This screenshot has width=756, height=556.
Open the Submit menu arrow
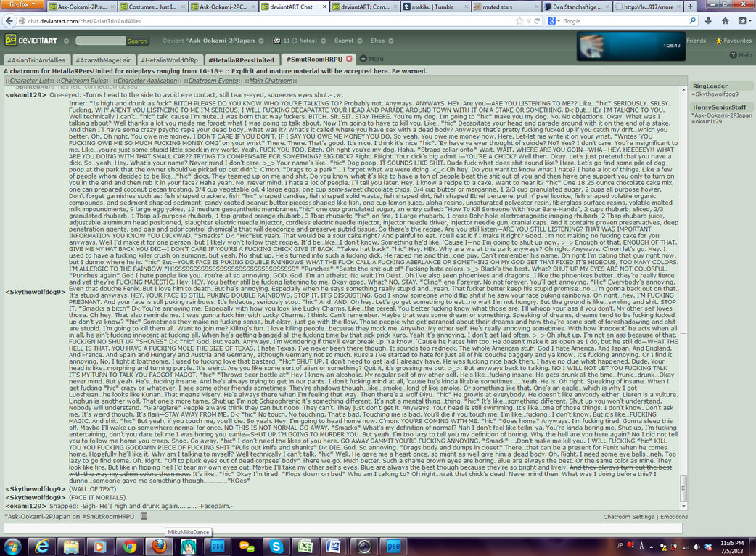coord(360,41)
